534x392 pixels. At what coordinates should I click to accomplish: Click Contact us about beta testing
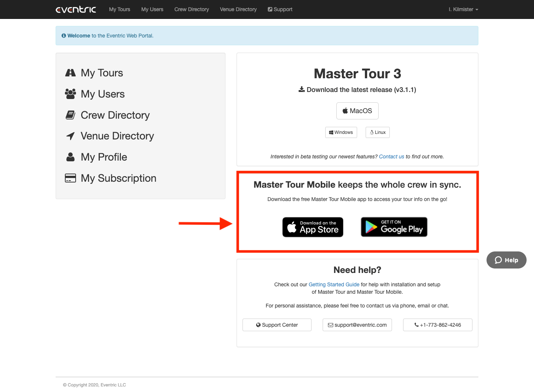391,157
